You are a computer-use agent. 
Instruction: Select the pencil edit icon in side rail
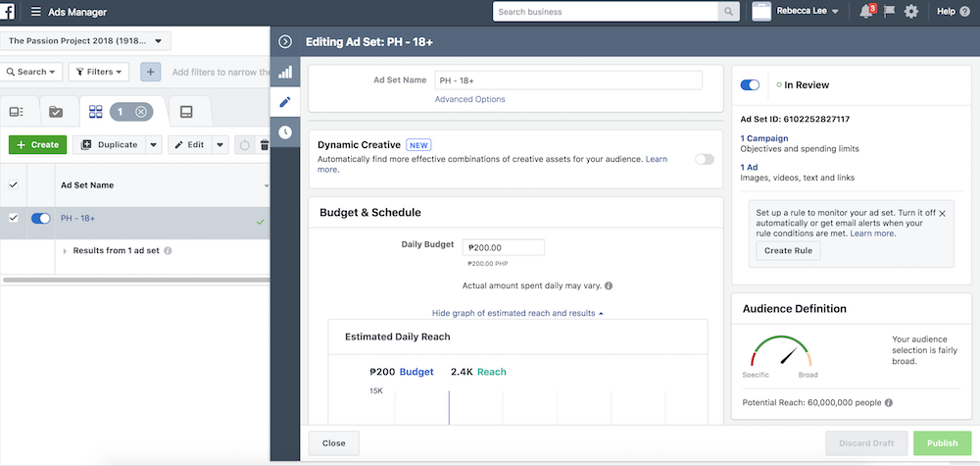point(285,101)
